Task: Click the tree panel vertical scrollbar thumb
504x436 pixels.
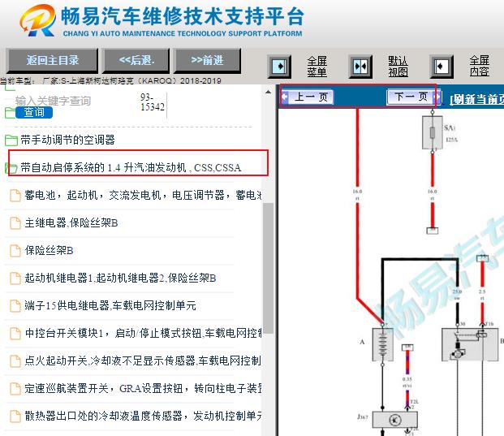Action: 268,269
